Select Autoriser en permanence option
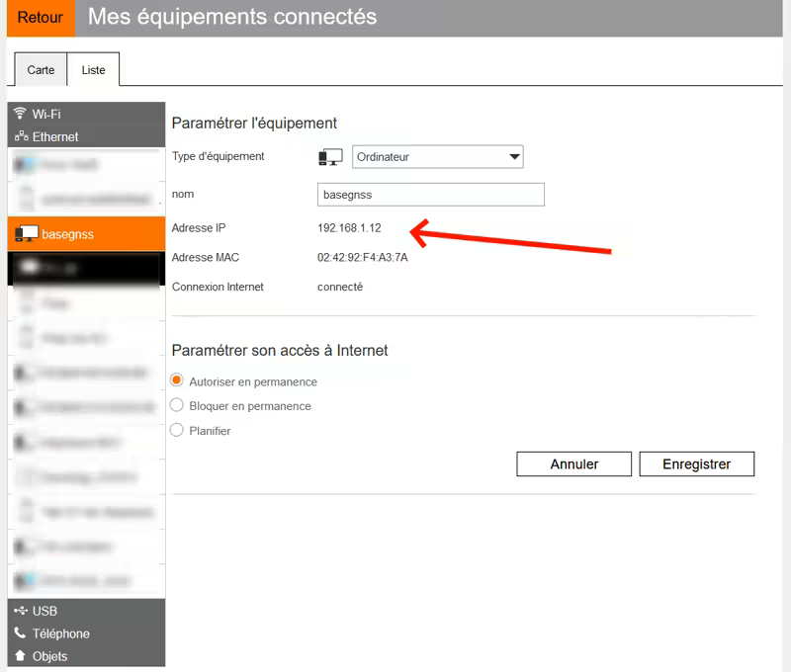The height and width of the screenshot is (672, 791). [x=177, y=380]
